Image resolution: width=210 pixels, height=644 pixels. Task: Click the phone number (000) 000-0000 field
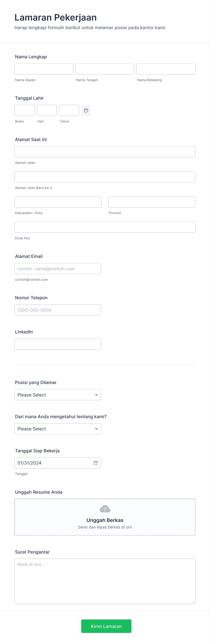(x=58, y=310)
